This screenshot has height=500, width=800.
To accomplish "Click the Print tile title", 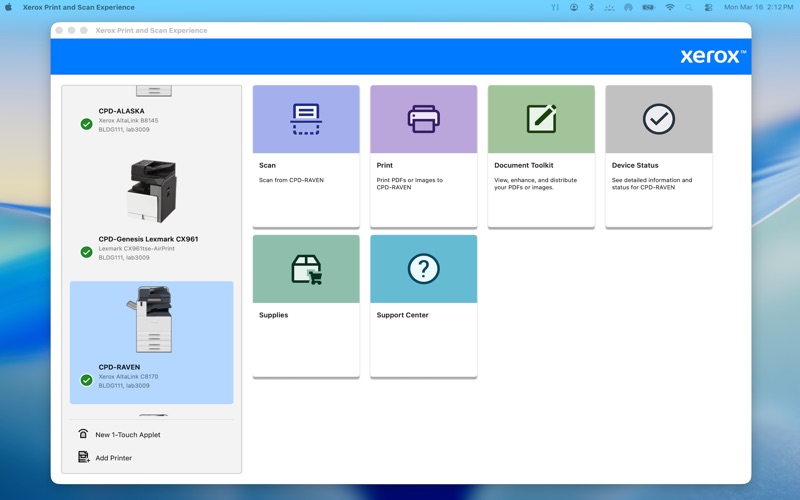I will pos(385,165).
